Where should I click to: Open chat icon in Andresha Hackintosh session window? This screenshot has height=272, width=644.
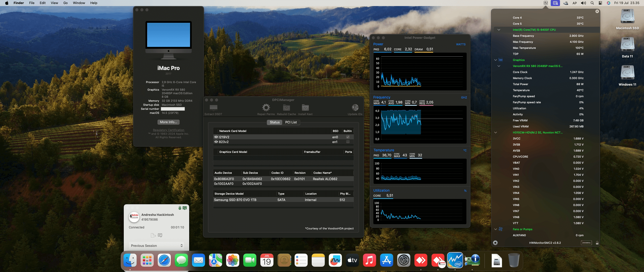point(160,235)
